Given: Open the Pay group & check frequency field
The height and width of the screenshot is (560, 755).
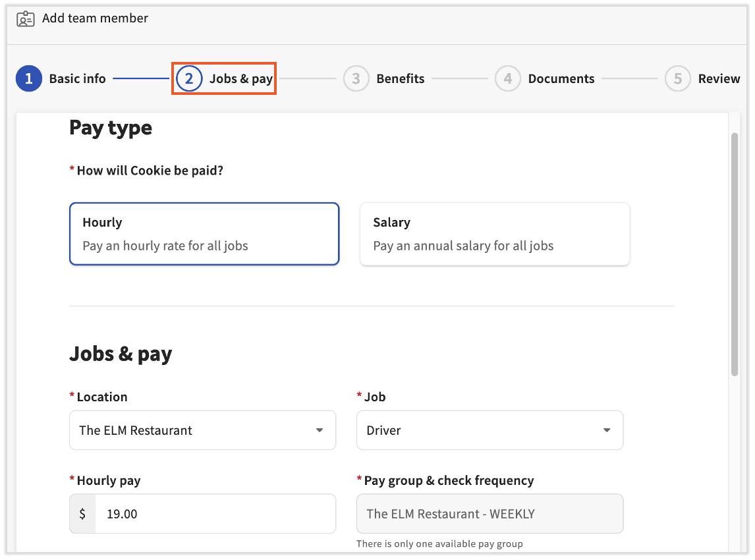Looking at the screenshot, I should tap(489, 513).
